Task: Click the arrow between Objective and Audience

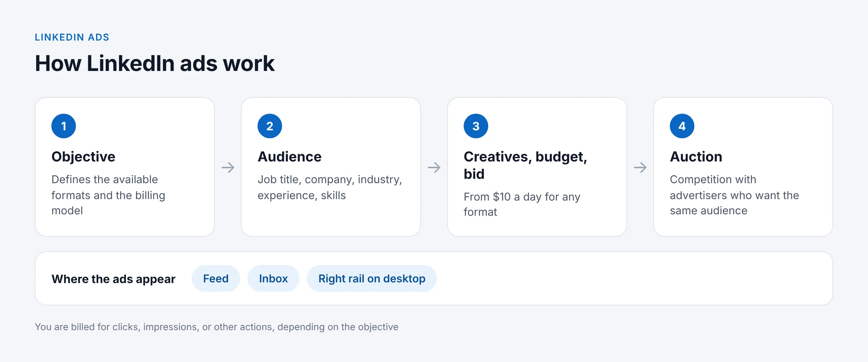Action: tap(228, 167)
